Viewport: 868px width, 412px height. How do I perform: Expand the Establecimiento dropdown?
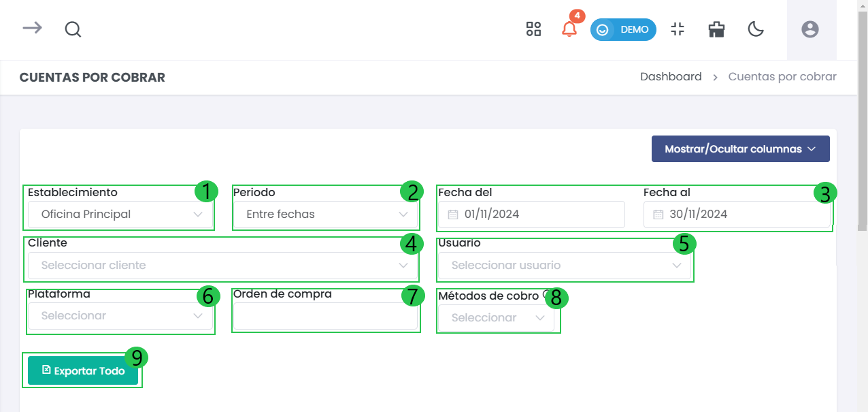(120, 214)
